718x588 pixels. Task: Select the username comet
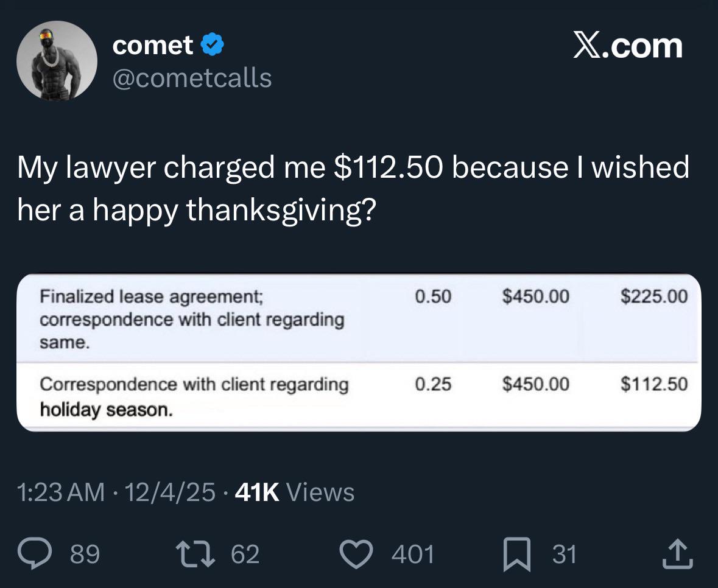tap(151, 44)
